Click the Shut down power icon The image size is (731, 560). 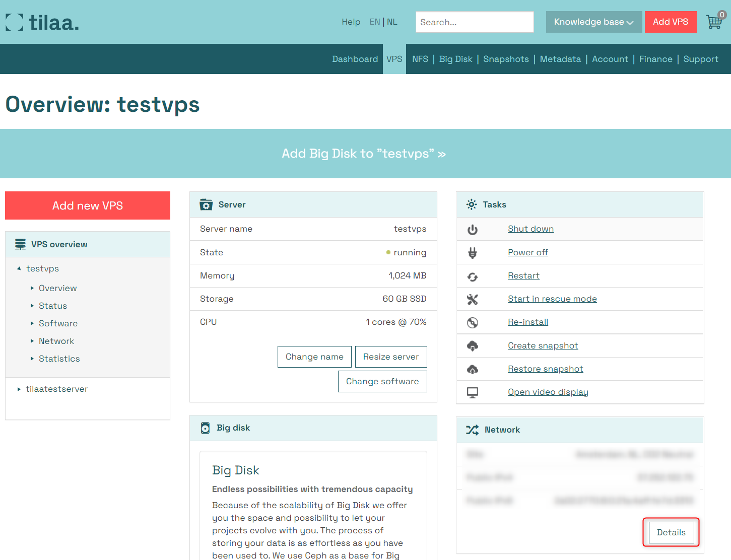click(x=472, y=230)
